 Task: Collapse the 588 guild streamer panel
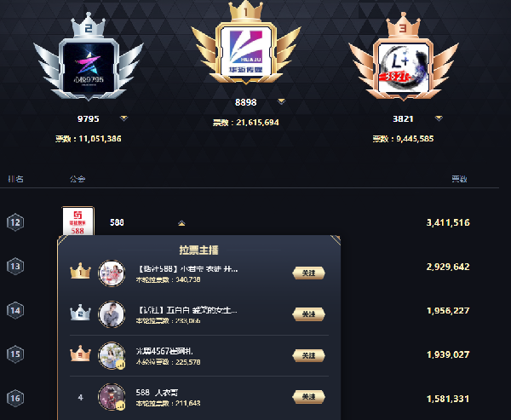pyautogui.click(x=181, y=223)
